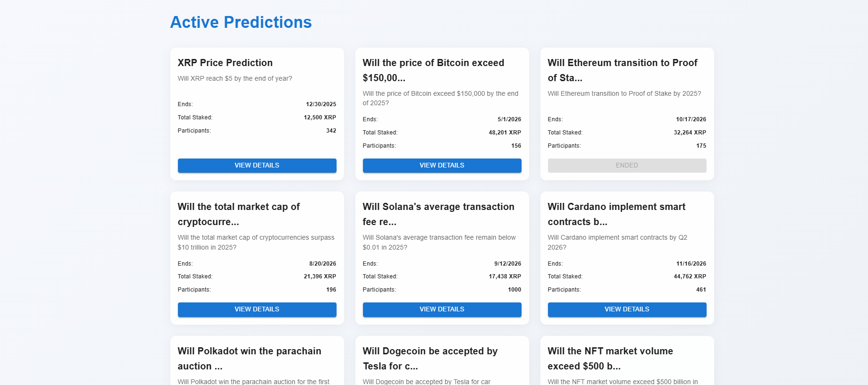Viewport: 868px width, 385px height.
Task: View details for Cardano smart contracts prediction
Action: pyautogui.click(x=627, y=310)
